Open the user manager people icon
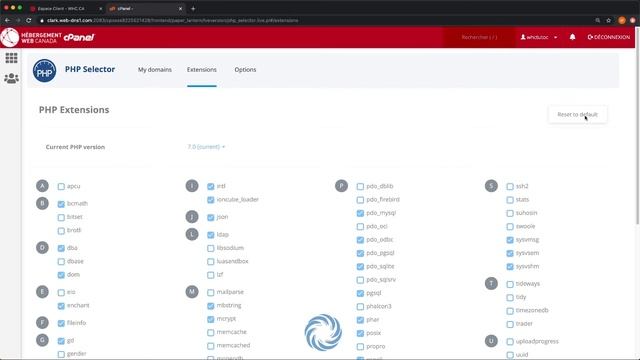Image resolution: width=640 pixels, height=360 pixels. pos(11,78)
